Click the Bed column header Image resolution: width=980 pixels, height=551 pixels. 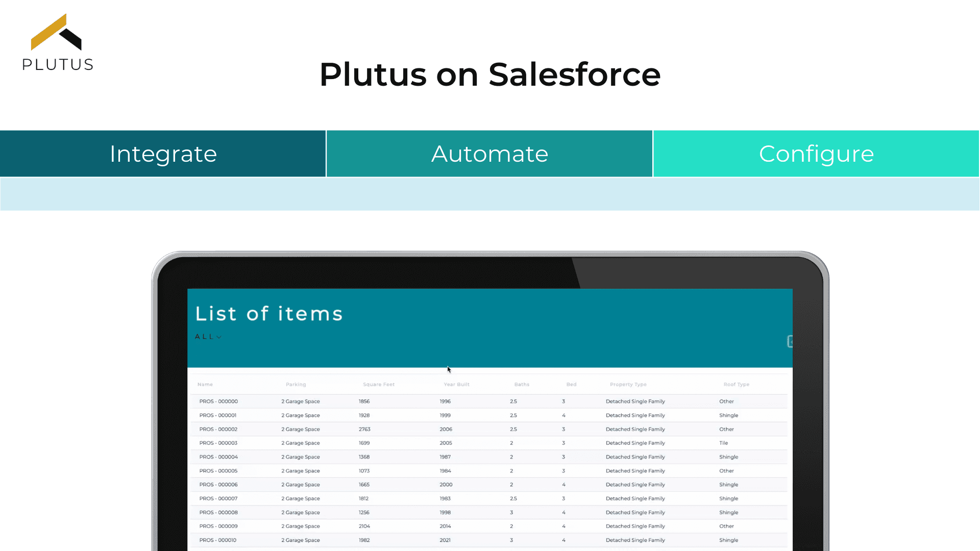click(x=572, y=385)
